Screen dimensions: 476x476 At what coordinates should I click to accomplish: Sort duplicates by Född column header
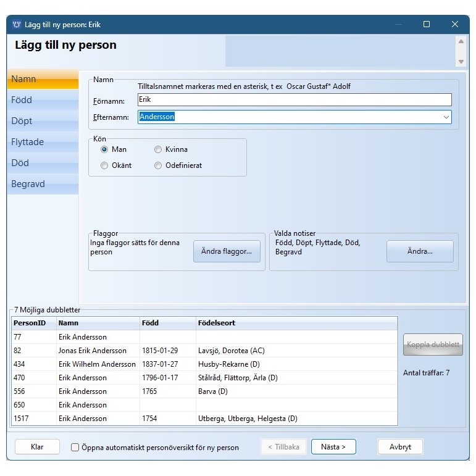167,323
